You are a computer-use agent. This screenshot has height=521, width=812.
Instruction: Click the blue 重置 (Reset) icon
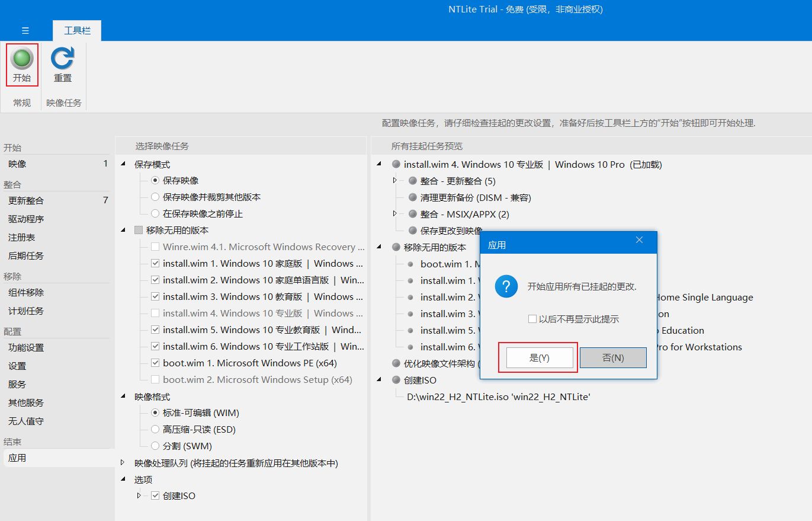62,59
